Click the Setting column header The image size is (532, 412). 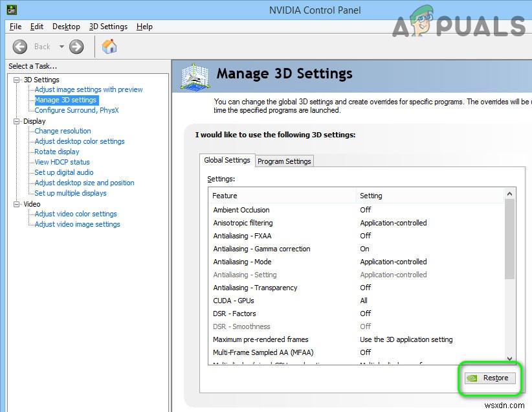click(x=430, y=196)
